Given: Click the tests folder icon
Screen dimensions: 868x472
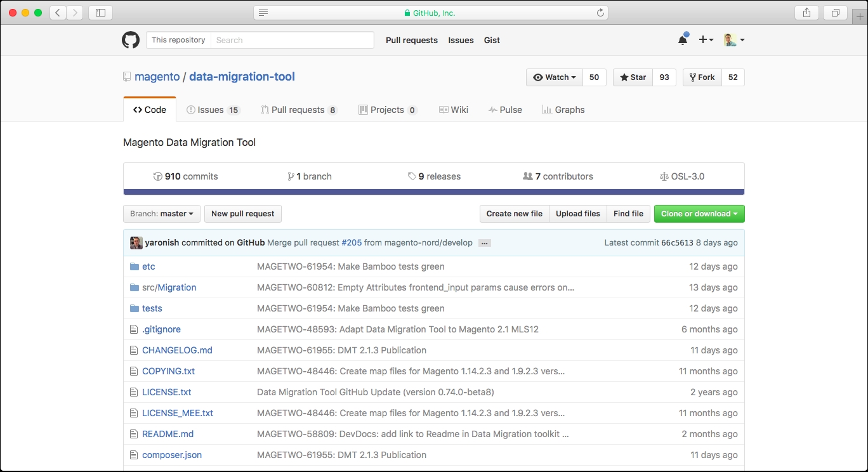Looking at the screenshot, I should 134,308.
